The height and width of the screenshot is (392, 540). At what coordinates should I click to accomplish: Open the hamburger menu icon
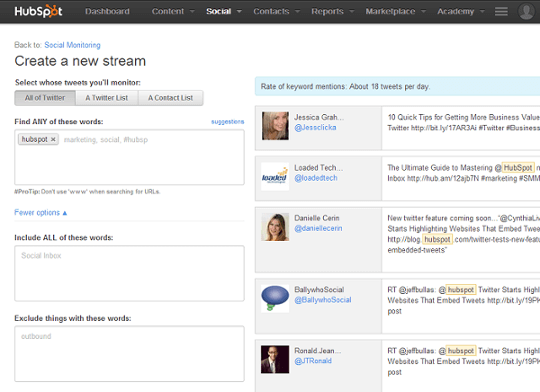501,12
